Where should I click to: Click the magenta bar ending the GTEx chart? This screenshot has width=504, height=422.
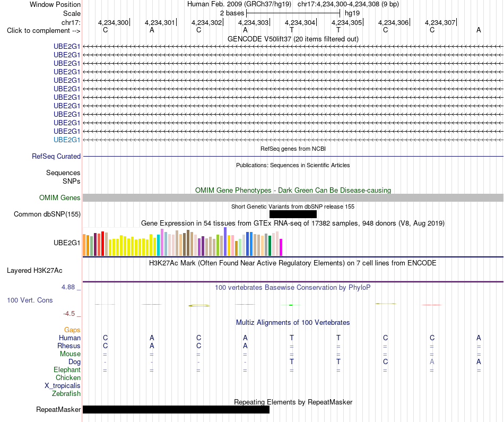281,247
